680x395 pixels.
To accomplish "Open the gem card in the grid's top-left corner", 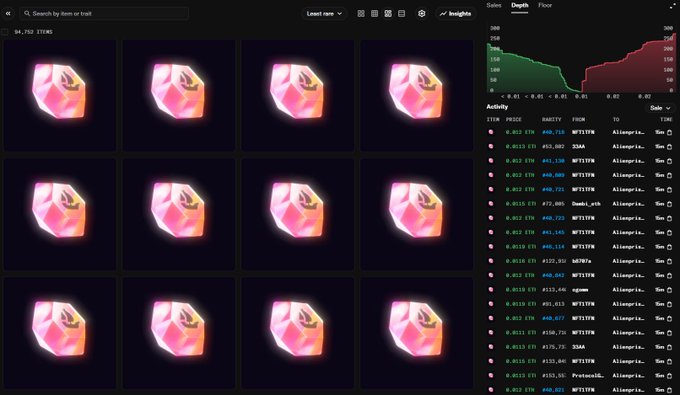I will 60,95.
